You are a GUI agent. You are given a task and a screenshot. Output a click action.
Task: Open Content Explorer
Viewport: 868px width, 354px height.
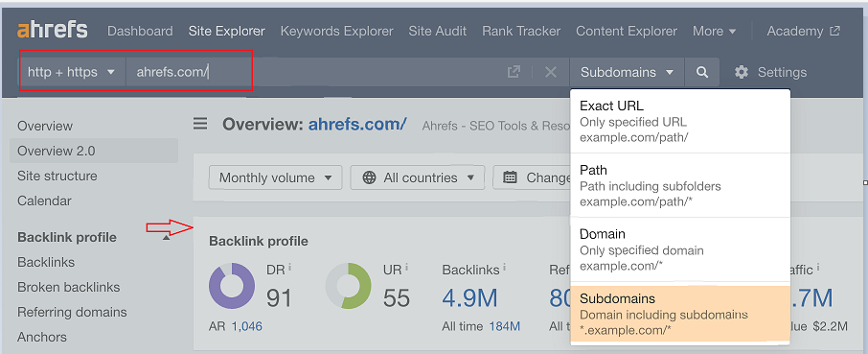tap(626, 31)
